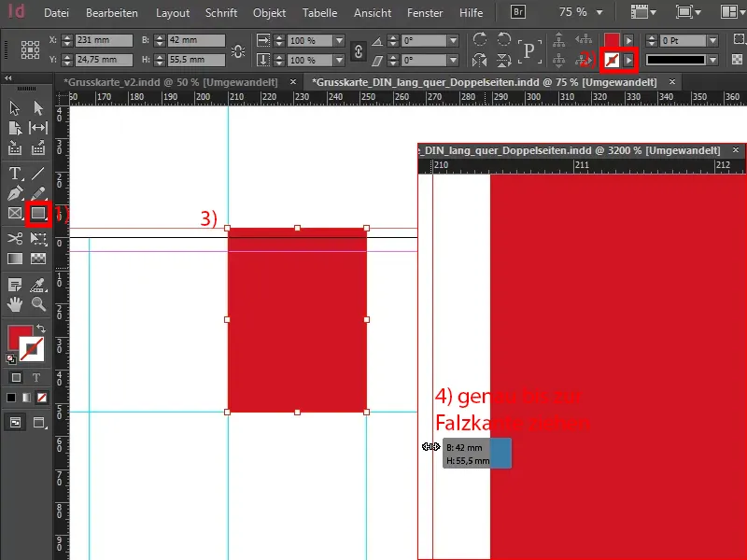Select the Page tool
747x560 pixels.
(x=14, y=128)
